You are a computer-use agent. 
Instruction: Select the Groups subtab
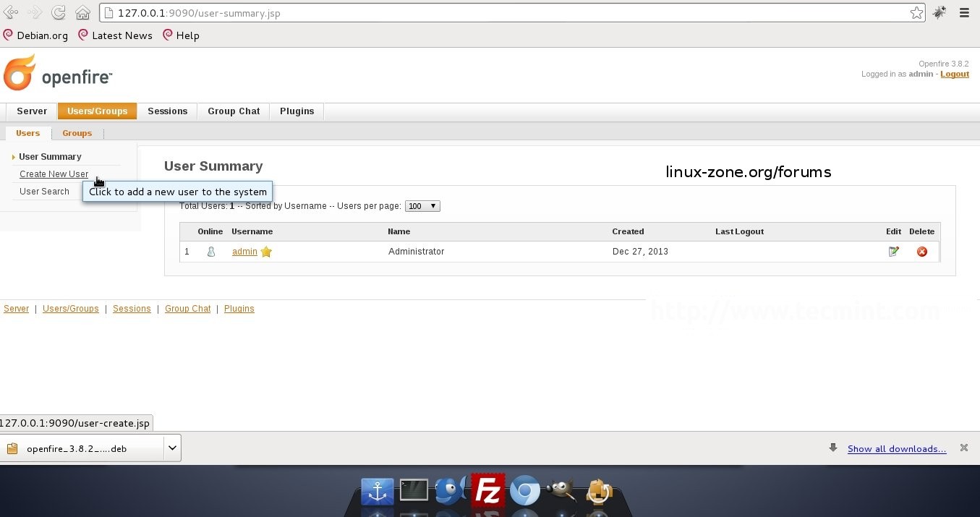tap(77, 133)
